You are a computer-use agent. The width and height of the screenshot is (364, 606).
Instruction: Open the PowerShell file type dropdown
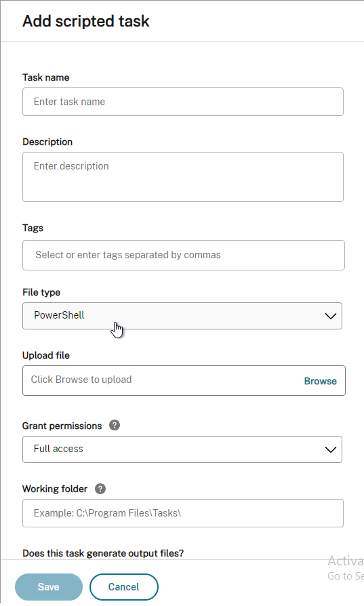coord(182,316)
